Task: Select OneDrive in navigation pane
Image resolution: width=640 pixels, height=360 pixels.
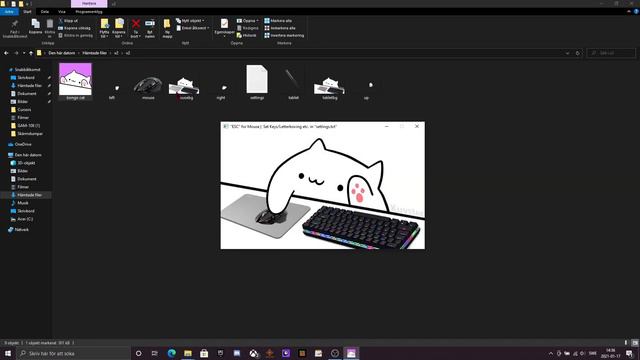Action: [x=23, y=144]
